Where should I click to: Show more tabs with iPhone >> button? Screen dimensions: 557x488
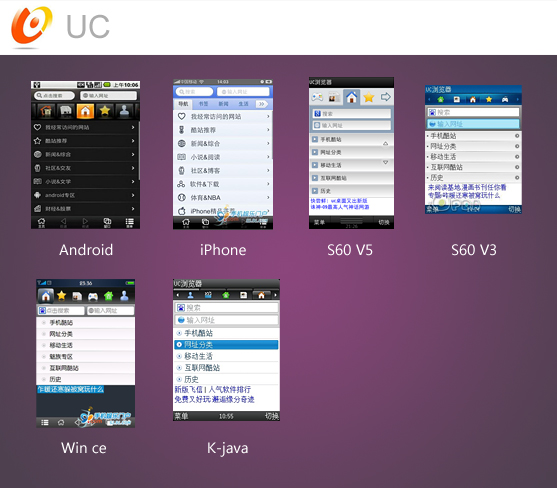[x=262, y=104]
